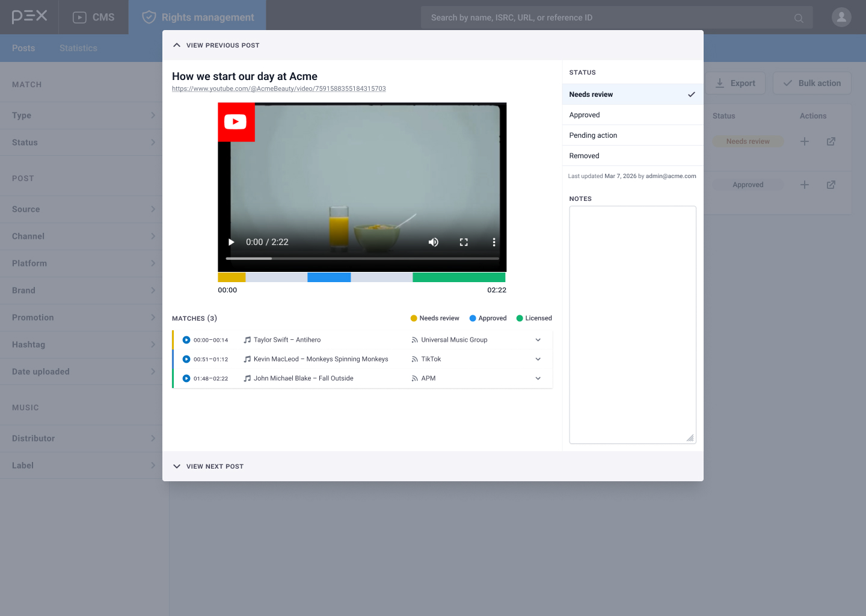Open the user account avatar menu

coord(841,17)
